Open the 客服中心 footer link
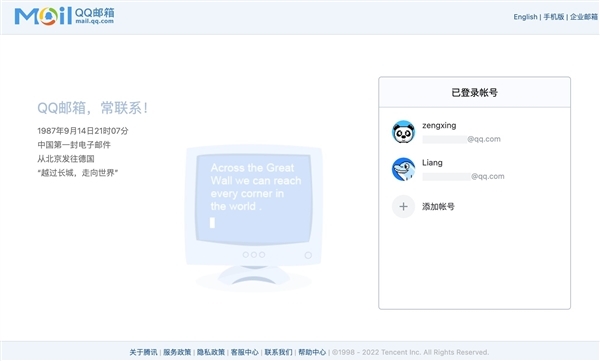Image resolution: width=600 pixels, height=361 pixels. [245, 352]
